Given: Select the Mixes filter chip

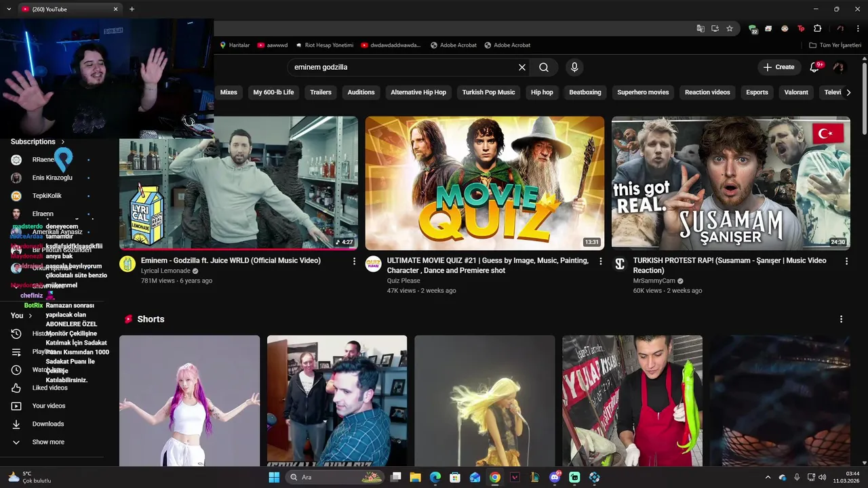Looking at the screenshot, I should pyautogui.click(x=229, y=92).
